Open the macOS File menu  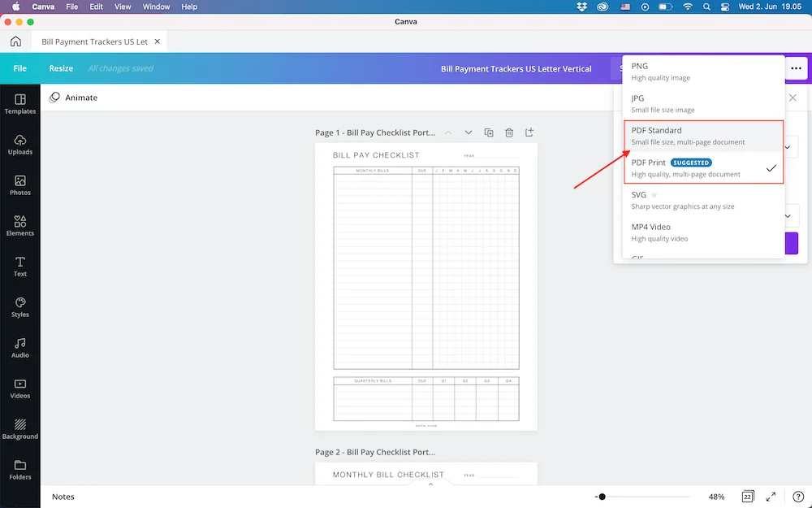click(72, 7)
